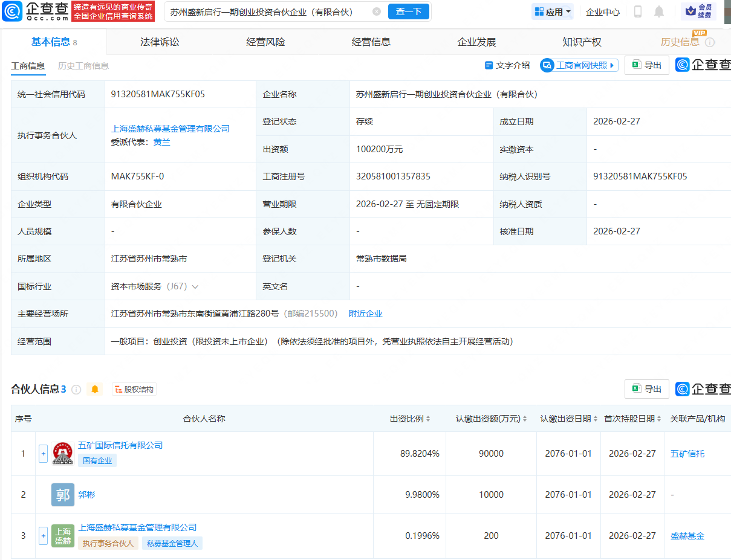Switch to the 法律诉讼 tab
This screenshot has width=731, height=560.
pyautogui.click(x=160, y=42)
